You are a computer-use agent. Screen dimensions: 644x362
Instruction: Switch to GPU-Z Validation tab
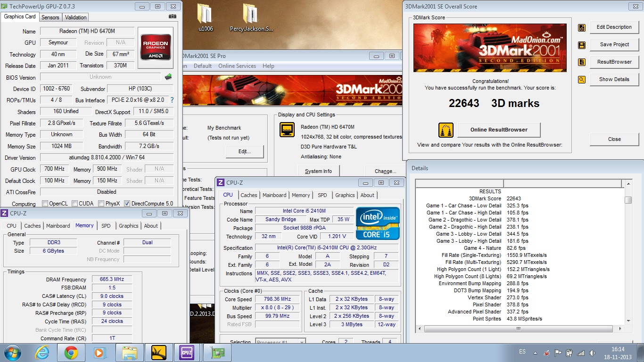click(x=76, y=17)
